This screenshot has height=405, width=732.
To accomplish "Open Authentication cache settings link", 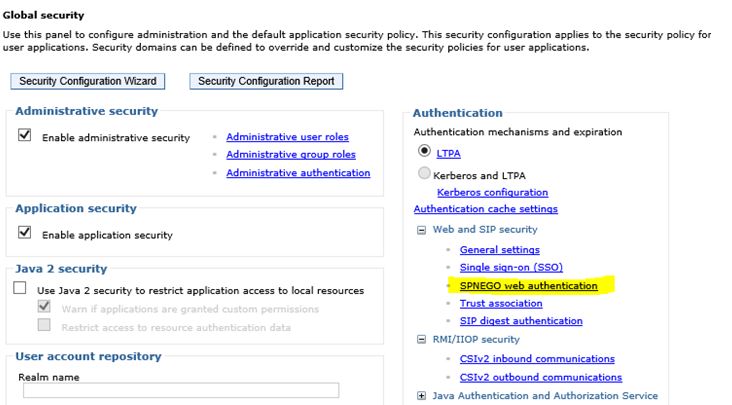I will pyautogui.click(x=486, y=209).
